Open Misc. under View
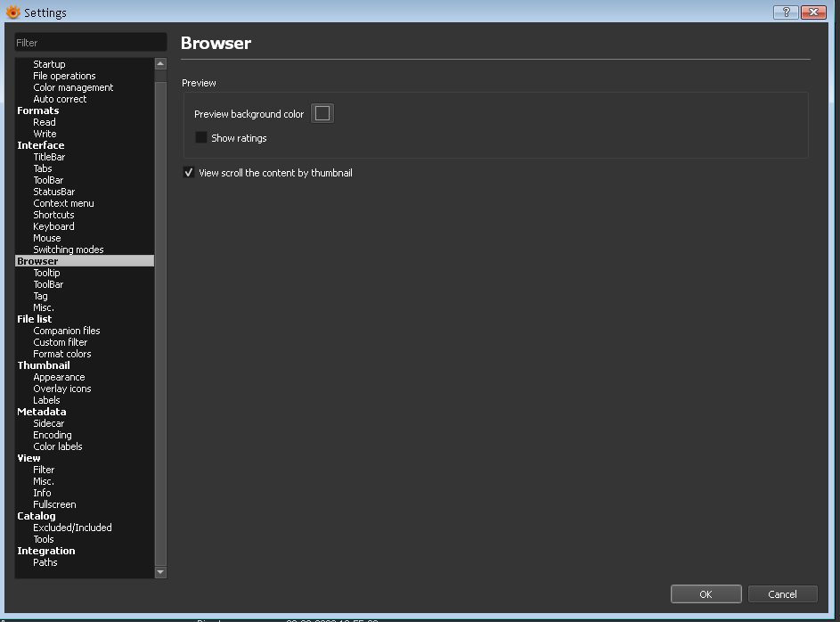Image resolution: width=840 pixels, height=622 pixels. pos(44,481)
